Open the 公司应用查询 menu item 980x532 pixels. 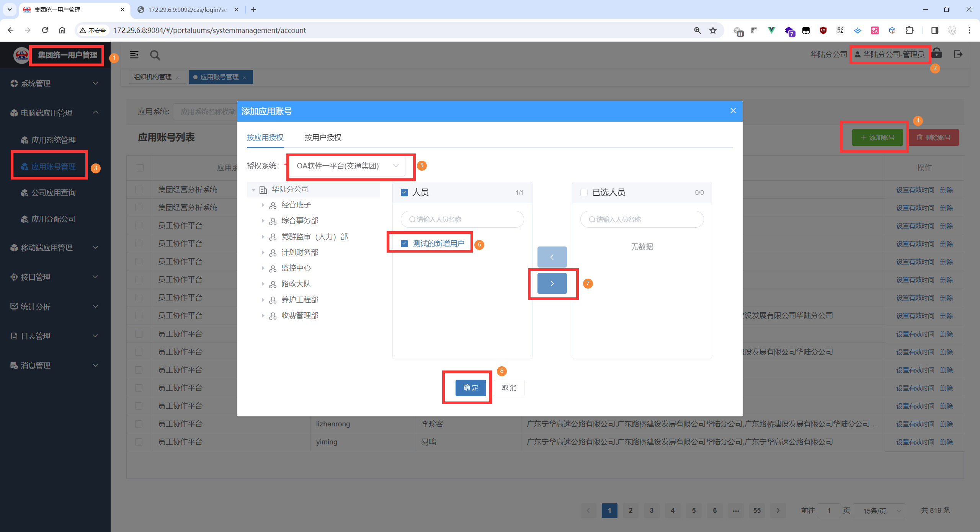pyautogui.click(x=53, y=193)
